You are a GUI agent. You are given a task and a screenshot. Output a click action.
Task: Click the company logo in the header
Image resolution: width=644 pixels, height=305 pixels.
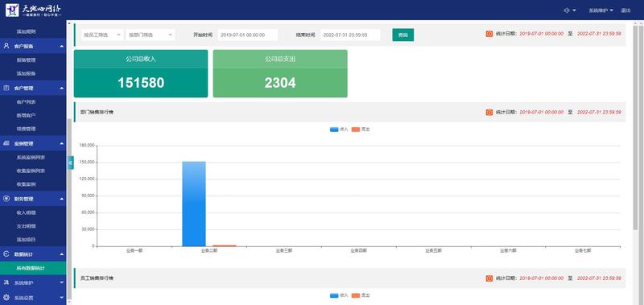point(34,10)
